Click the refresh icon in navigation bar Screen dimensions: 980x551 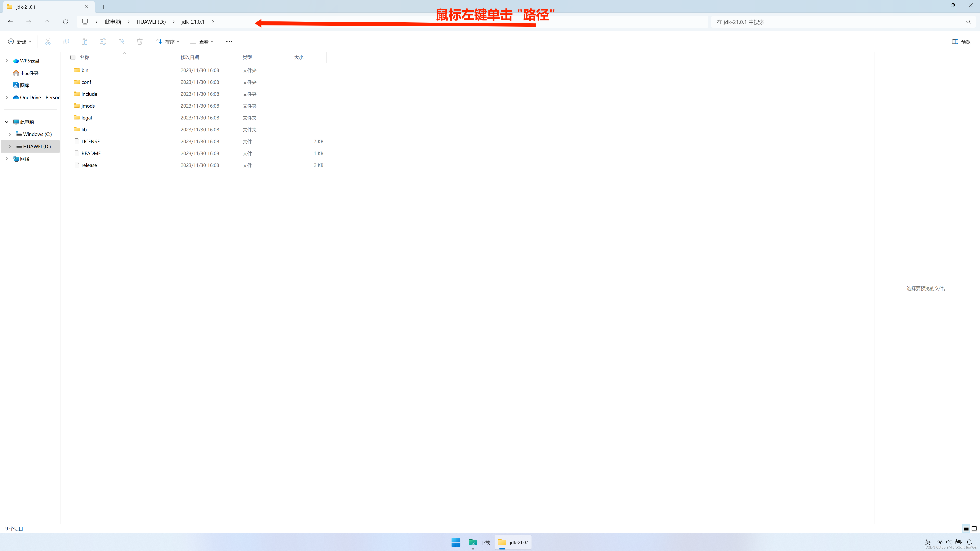point(65,22)
